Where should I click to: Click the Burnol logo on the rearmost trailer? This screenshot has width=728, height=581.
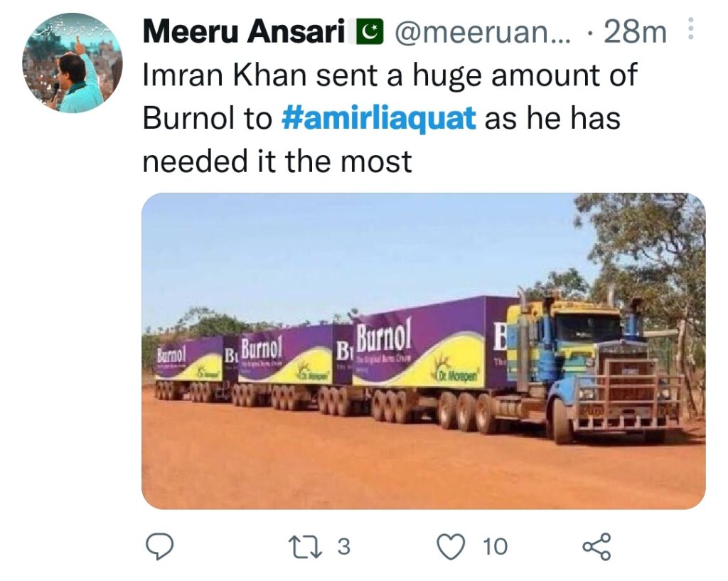[171, 356]
